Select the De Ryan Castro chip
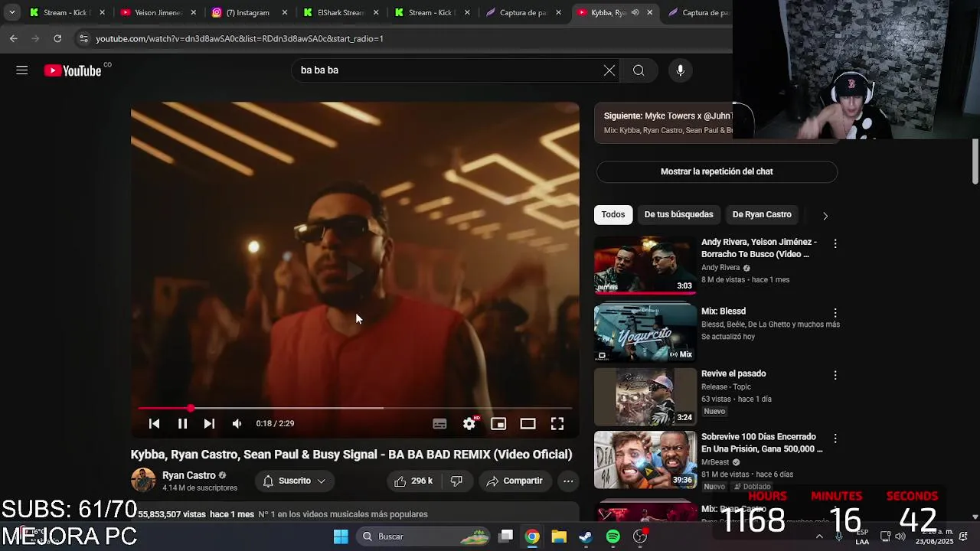 tap(762, 214)
